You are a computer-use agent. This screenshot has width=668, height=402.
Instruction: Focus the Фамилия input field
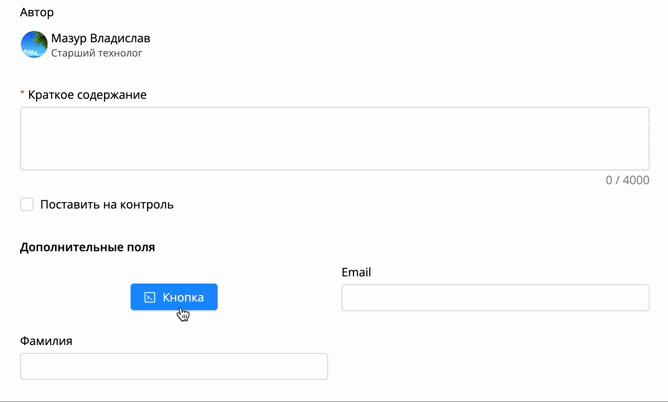point(174,366)
